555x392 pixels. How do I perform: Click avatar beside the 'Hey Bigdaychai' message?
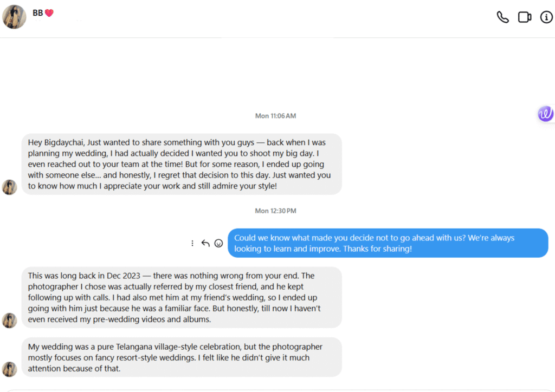[x=10, y=187]
